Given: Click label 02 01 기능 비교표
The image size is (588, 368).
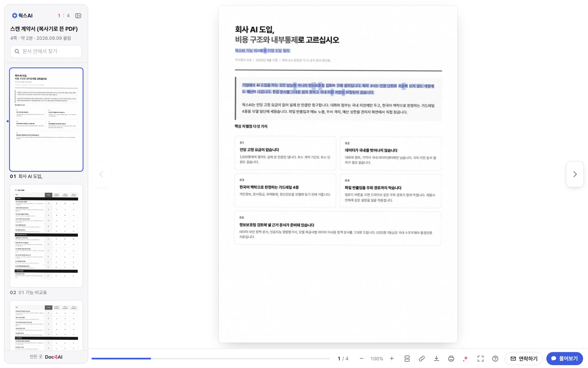Looking at the screenshot, I should click(28, 292).
